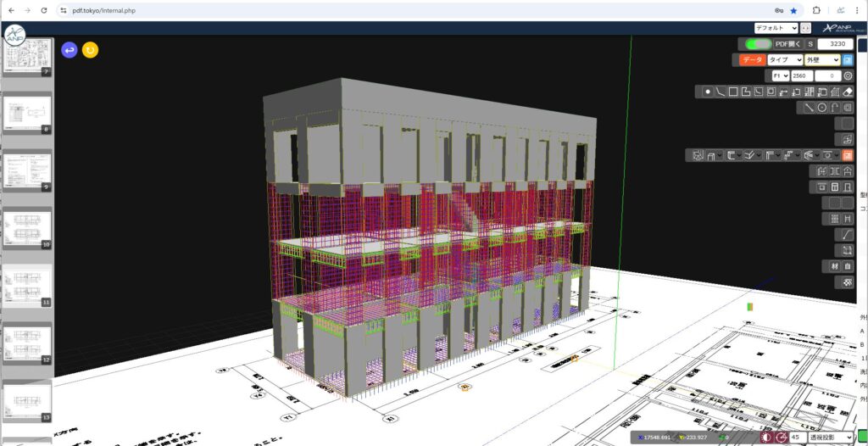
Task: Select the circle shape tool
Action: pyautogui.click(x=822, y=108)
